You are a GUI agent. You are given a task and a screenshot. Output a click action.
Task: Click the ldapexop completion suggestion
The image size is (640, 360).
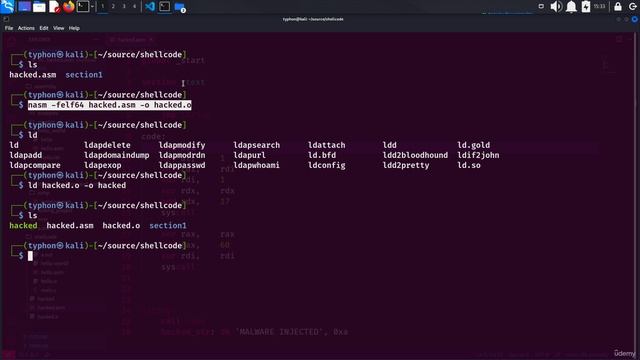[x=103, y=165]
